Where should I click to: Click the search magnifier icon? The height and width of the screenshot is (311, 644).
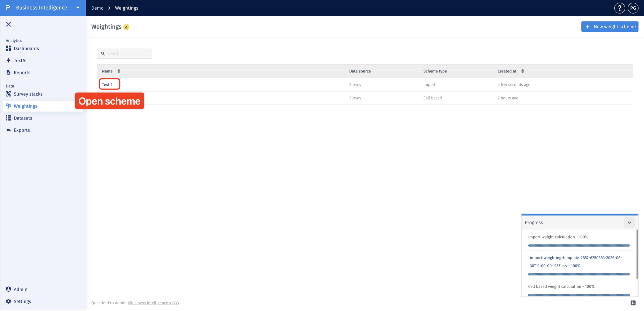click(x=103, y=53)
